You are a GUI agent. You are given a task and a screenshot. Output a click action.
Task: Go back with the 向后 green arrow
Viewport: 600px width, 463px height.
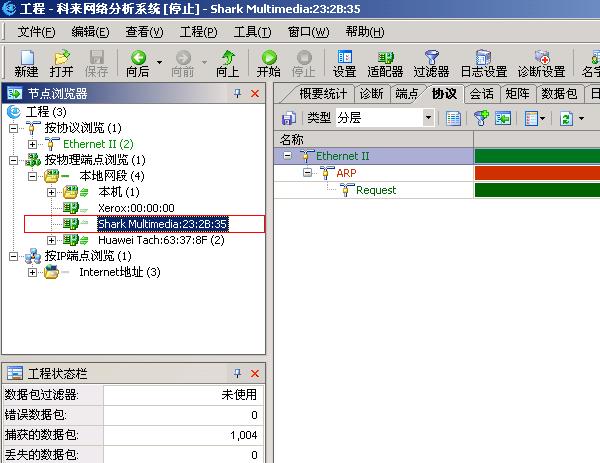[138, 64]
